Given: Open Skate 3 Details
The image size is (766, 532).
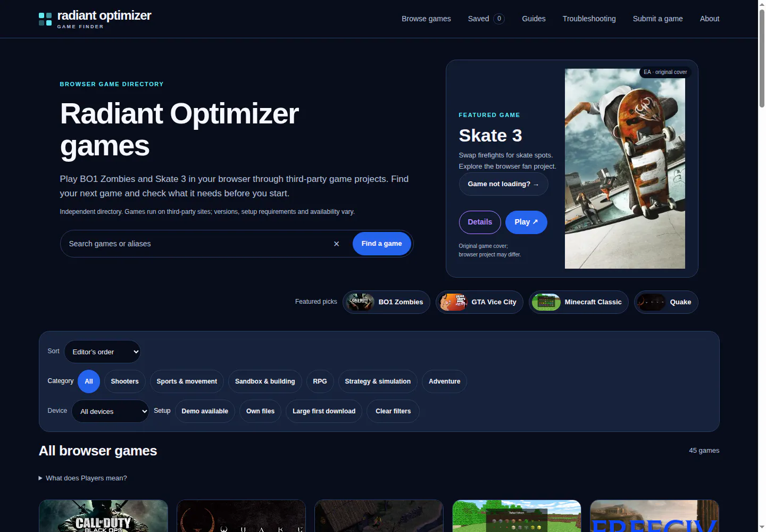Looking at the screenshot, I should click(480, 222).
